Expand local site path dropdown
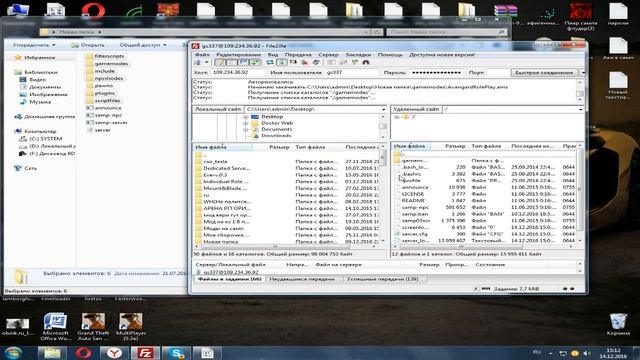The height and width of the screenshot is (360, 640). (x=383, y=109)
